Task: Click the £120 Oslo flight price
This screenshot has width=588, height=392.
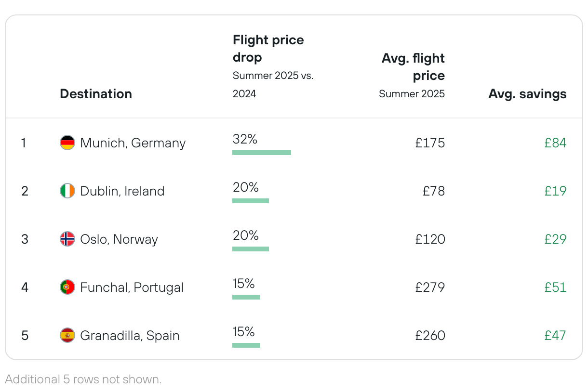Action: click(x=430, y=239)
